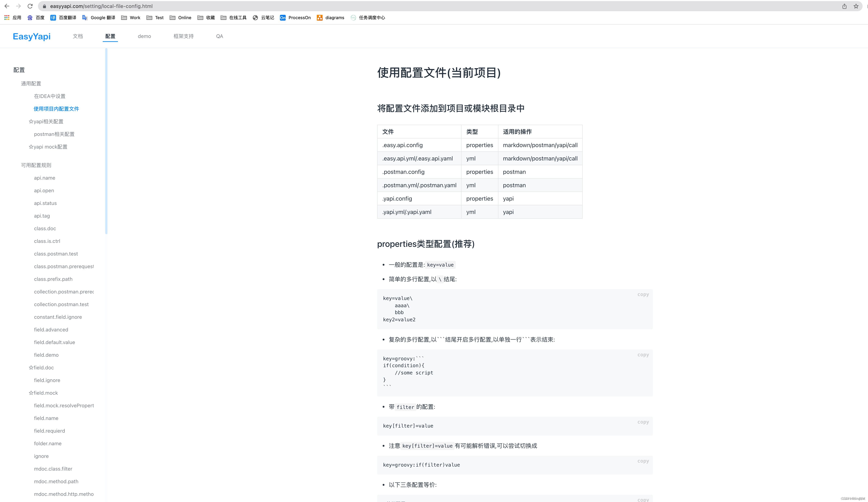868x502 pixels.
Task: Switch to the 文档 tab
Action: click(78, 36)
